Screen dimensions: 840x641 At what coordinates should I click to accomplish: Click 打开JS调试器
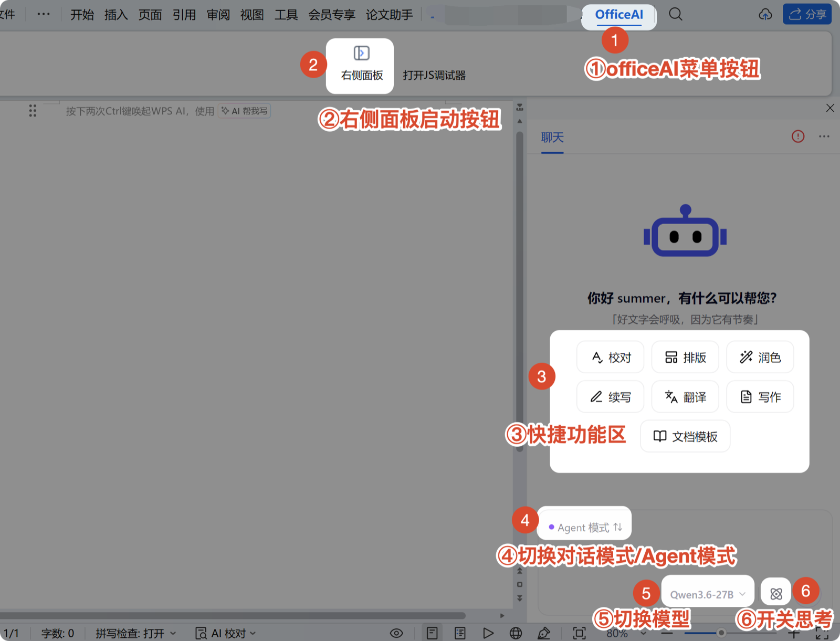(x=434, y=75)
